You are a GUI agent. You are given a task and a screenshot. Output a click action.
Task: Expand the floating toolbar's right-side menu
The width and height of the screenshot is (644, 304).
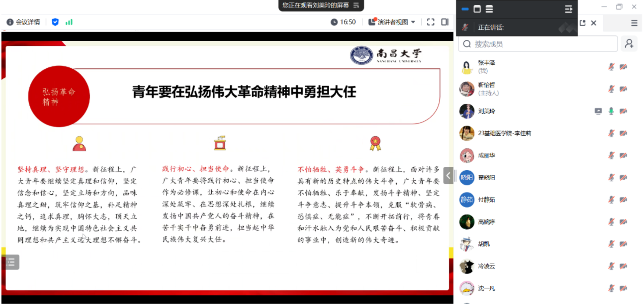pos(568,9)
